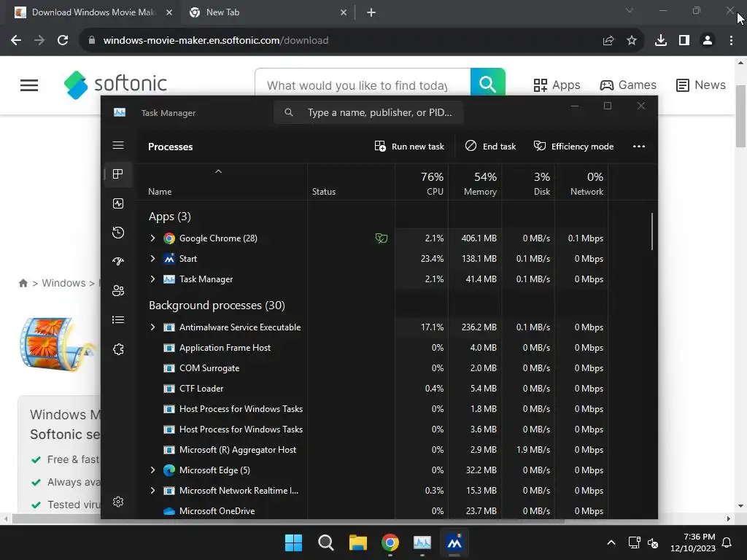Open Softonic Apps link
Screen dimensions: 747x560
(557, 85)
